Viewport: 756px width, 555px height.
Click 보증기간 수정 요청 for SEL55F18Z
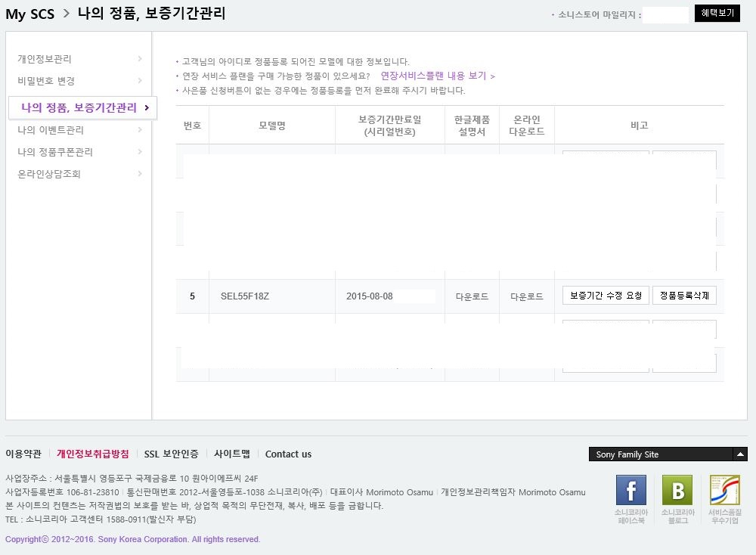606,296
